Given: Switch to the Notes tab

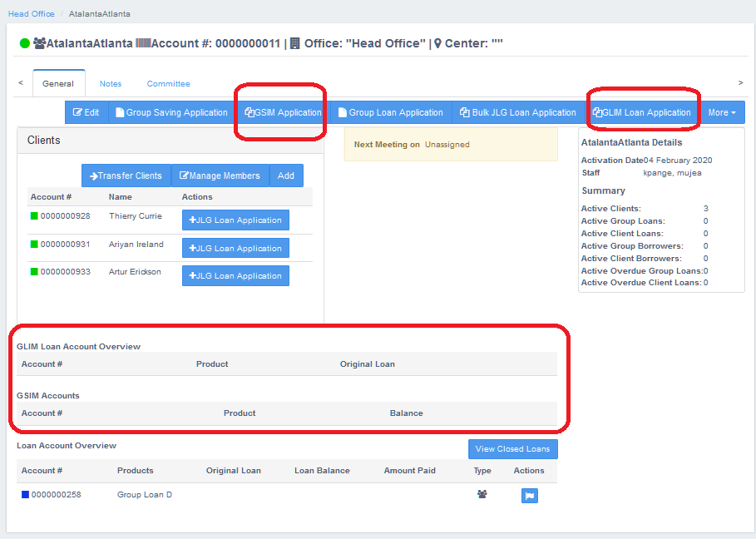Looking at the screenshot, I should tap(111, 83).
